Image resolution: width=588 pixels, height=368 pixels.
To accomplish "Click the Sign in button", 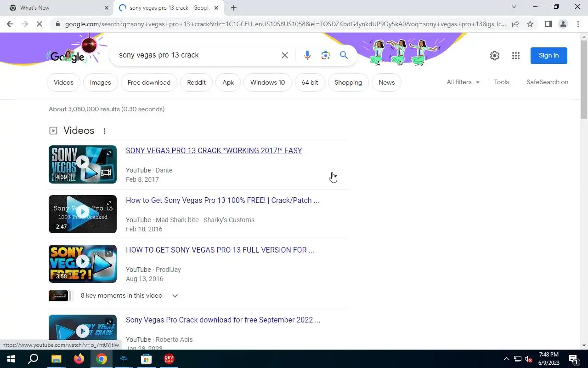I will click(549, 56).
